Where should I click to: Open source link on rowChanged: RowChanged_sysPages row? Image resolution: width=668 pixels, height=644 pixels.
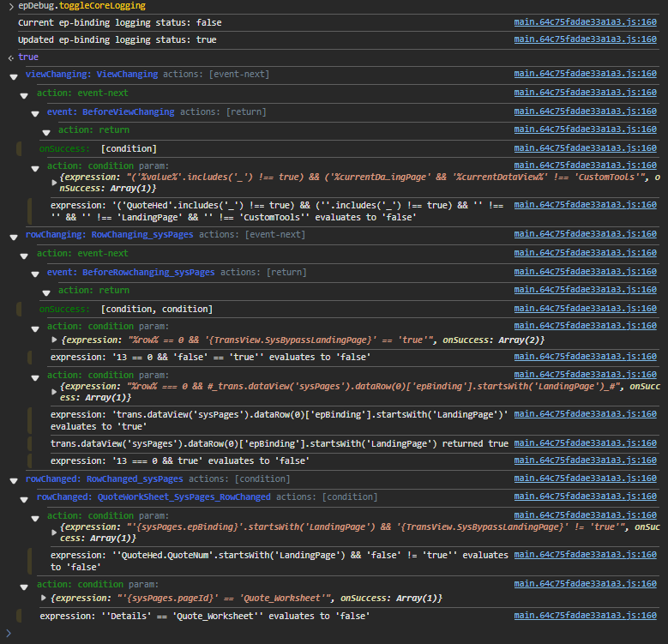(585, 478)
